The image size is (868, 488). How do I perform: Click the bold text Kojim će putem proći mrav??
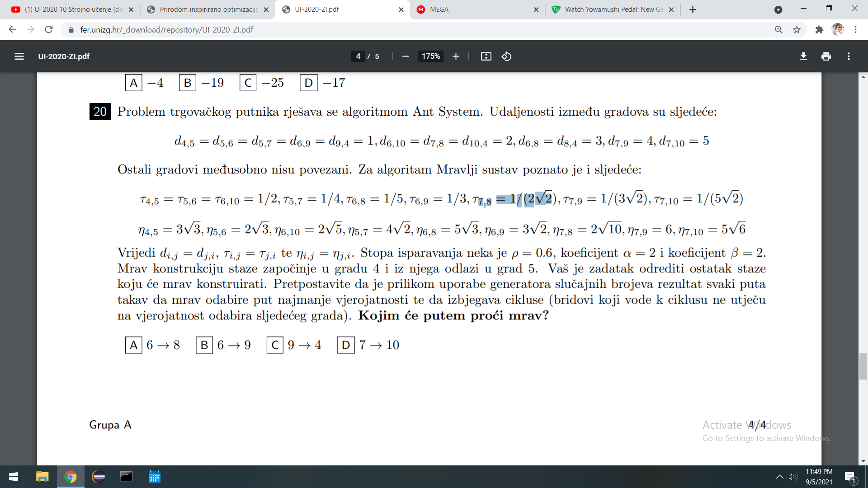(453, 315)
